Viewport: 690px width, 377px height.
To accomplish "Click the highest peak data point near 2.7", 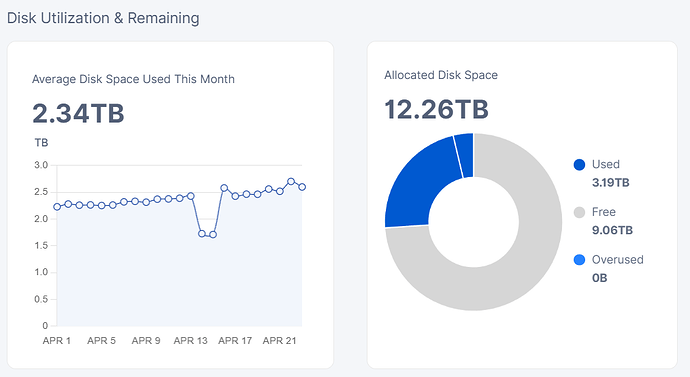I will 291,181.
